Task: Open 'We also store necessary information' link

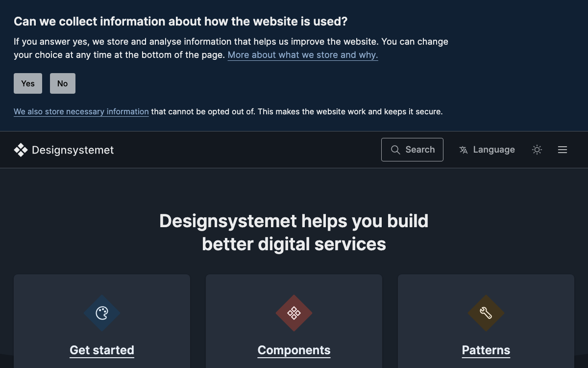Action: point(81,111)
